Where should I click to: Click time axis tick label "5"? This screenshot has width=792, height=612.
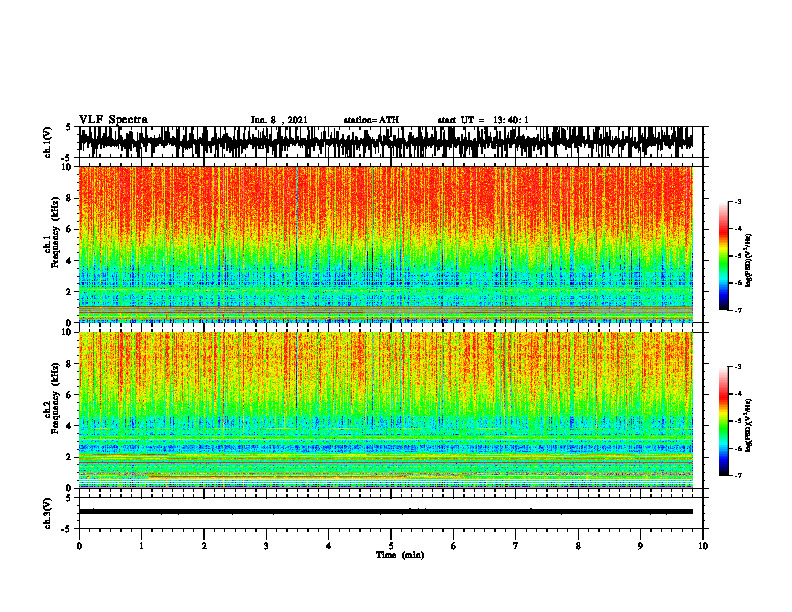point(391,546)
